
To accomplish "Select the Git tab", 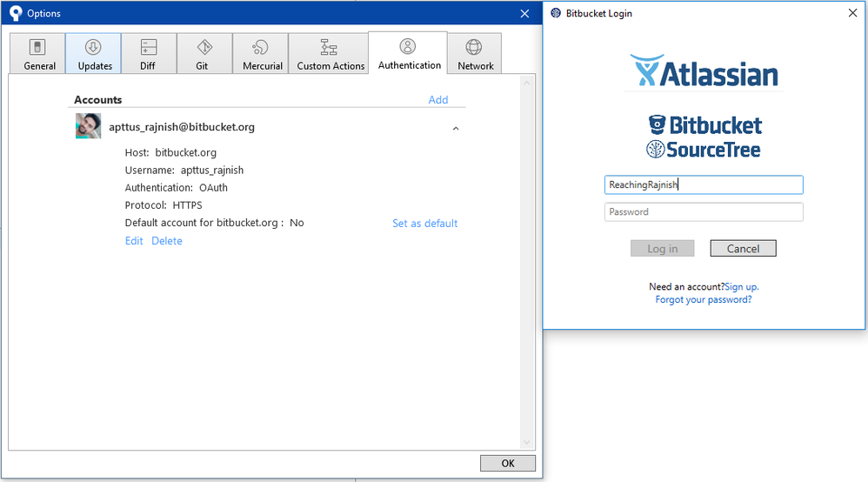I will [204, 53].
